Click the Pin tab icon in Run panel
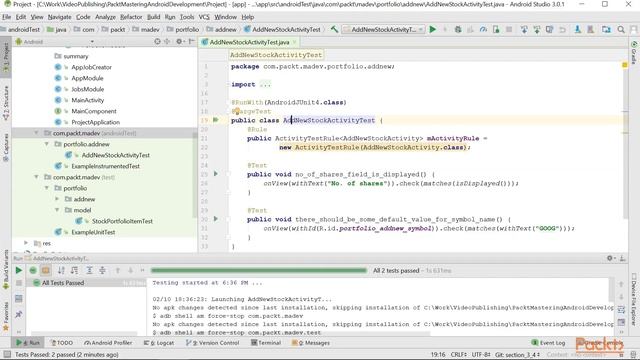The image size is (640, 360). point(19,314)
